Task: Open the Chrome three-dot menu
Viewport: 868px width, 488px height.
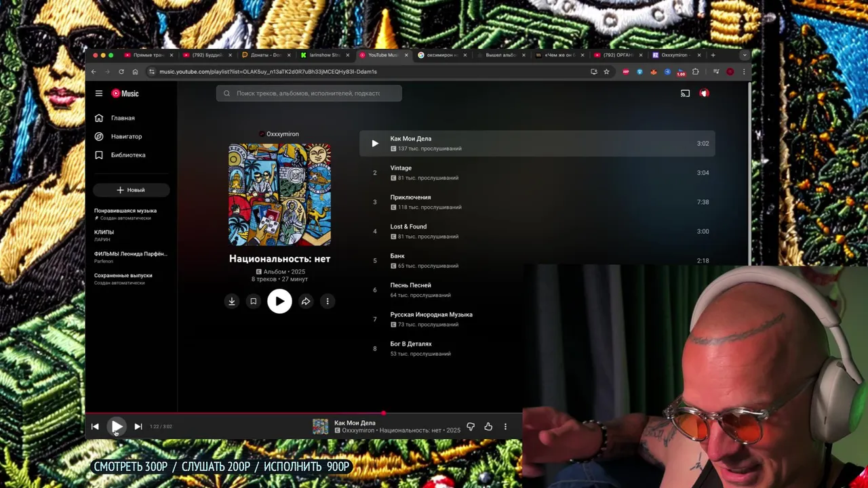Action: click(x=744, y=72)
